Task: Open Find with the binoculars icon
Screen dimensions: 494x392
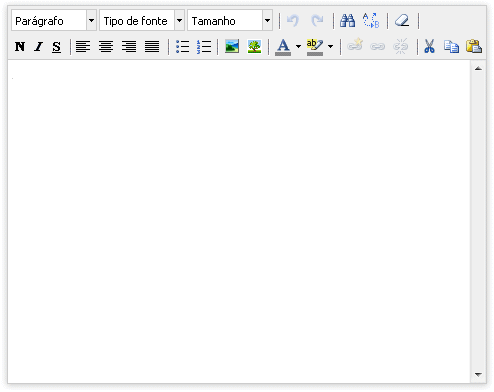Action: 347,21
